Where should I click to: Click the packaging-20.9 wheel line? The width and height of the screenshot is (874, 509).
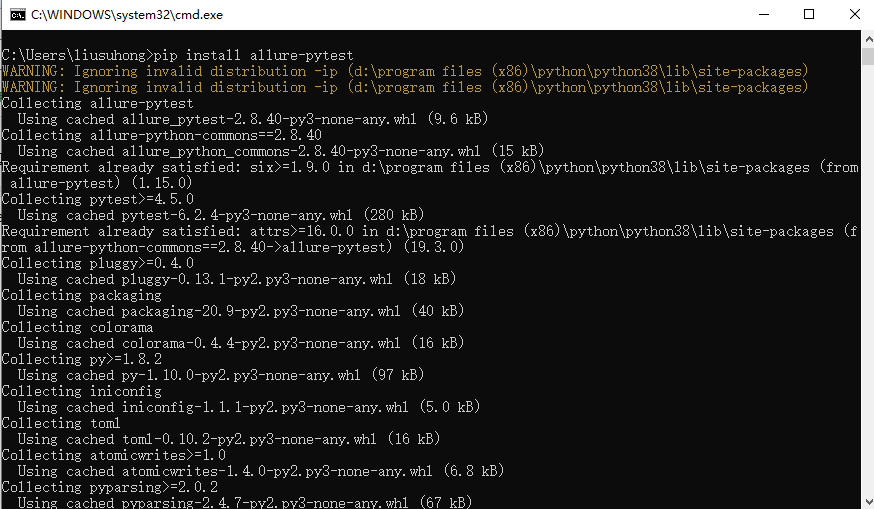[241, 311]
